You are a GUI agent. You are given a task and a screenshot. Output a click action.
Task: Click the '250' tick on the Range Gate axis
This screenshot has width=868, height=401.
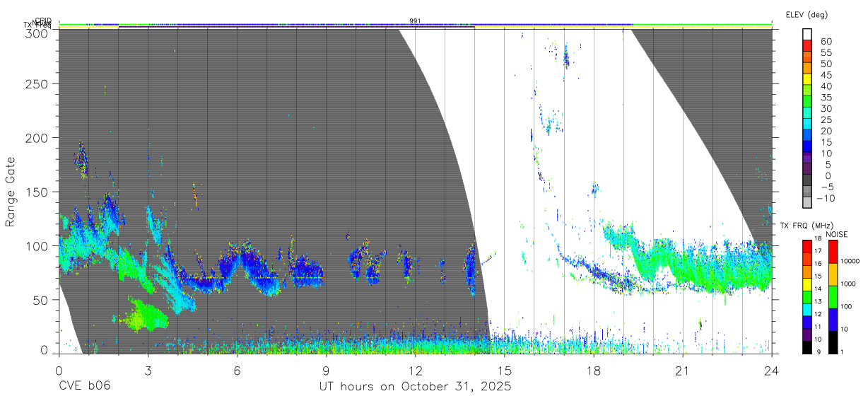[x=37, y=83]
